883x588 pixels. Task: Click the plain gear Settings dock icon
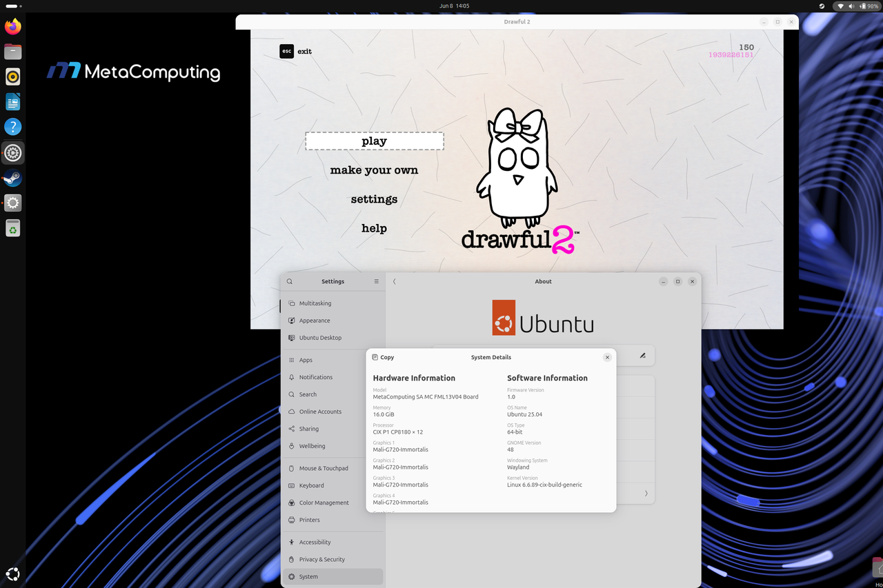[12, 203]
